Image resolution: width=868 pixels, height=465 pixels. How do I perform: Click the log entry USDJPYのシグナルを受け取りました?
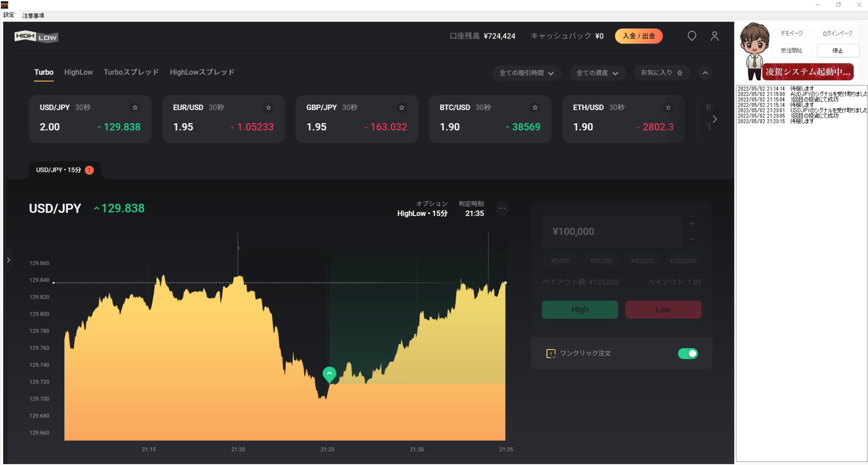[802, 110]
